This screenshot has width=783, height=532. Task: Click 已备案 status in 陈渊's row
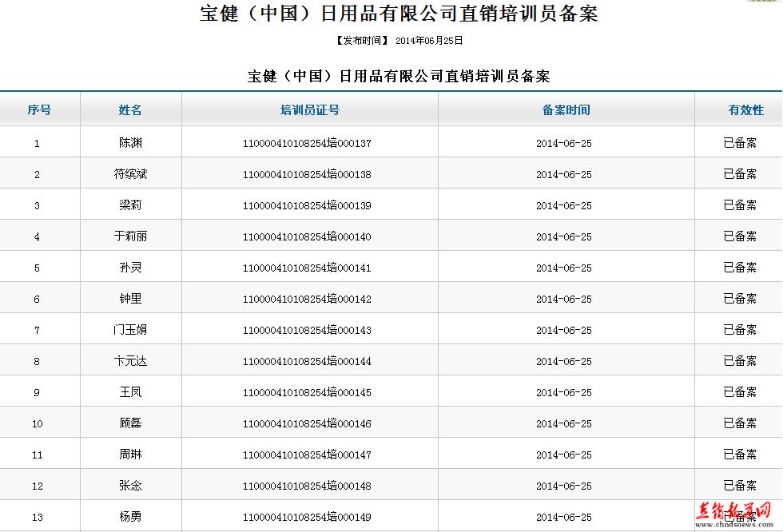(x=740, y=143)
